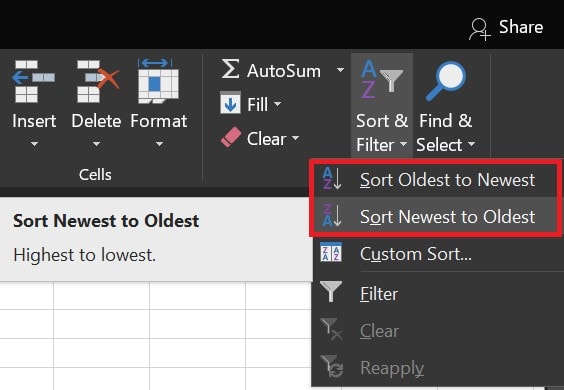Click the Insert cells icon
564x390 pixels.
click(x=33, y=81)
